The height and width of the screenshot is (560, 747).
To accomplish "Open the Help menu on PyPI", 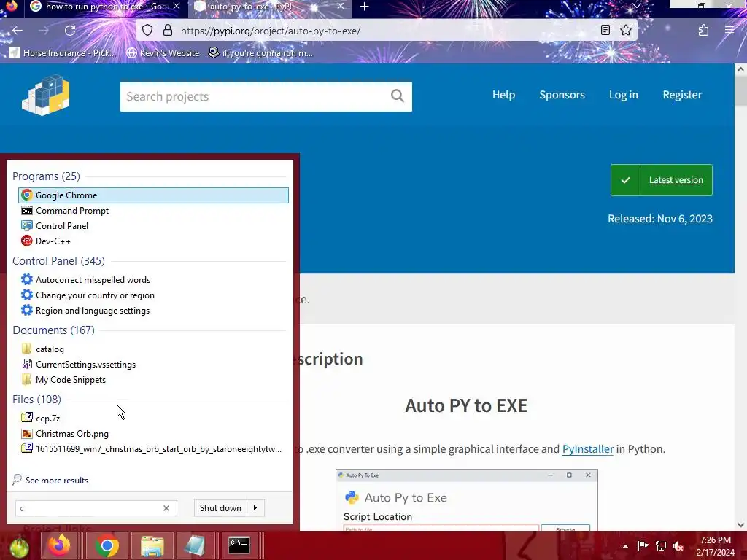I will pos(503,95).
